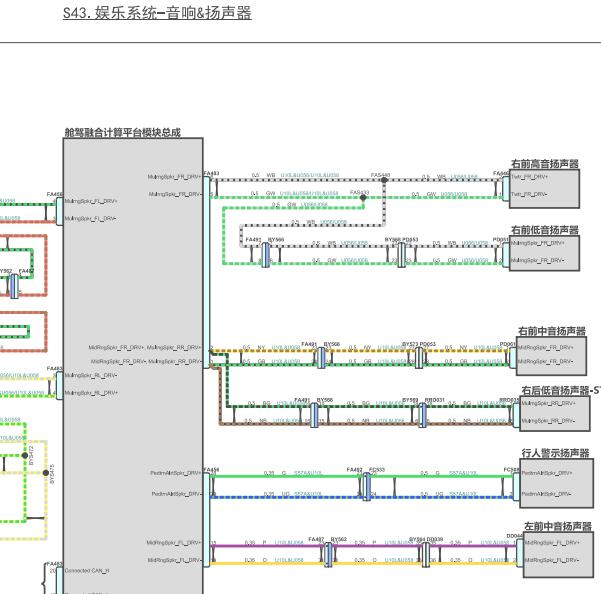The width and height of the screenshot is (601, 594).
Task: Click the Twtr_FR_DRV- pin label
Action: point(529,194)
